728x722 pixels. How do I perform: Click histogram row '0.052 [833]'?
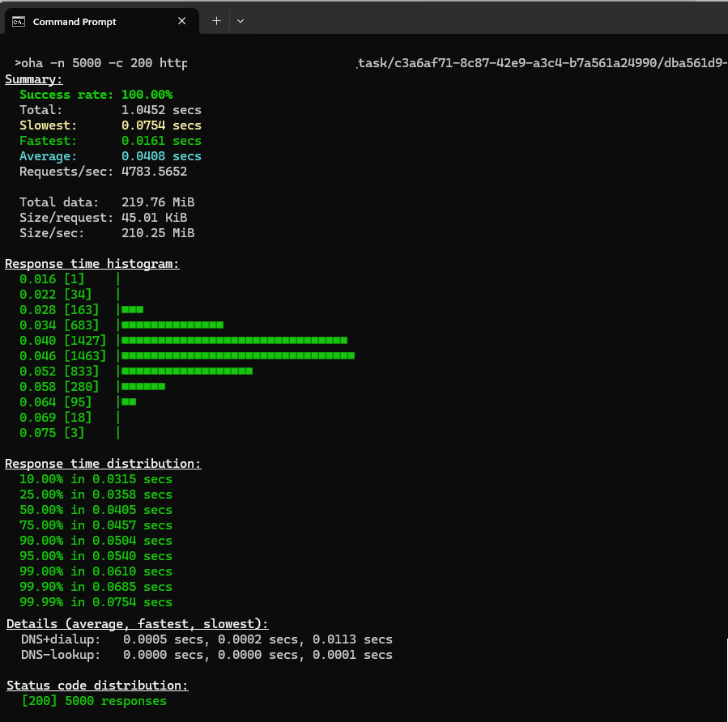[x=136, y=372]
